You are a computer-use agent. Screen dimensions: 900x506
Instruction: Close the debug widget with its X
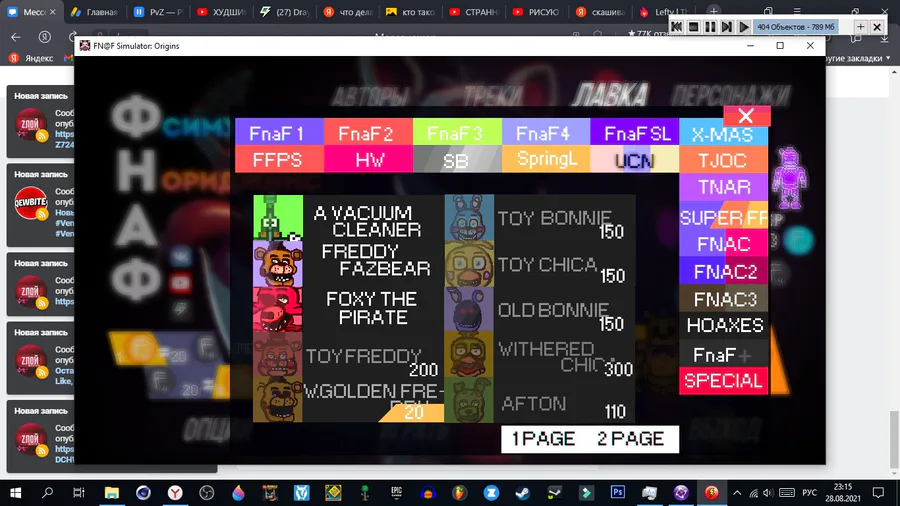coord(877,26)
